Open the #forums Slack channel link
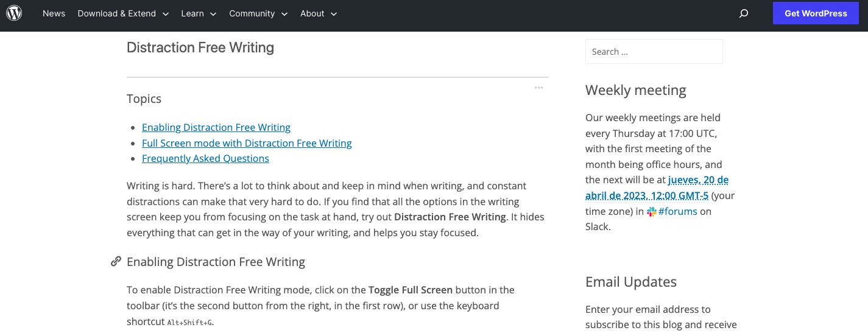This screenshot has height=336, width=868. coord(677,211)
